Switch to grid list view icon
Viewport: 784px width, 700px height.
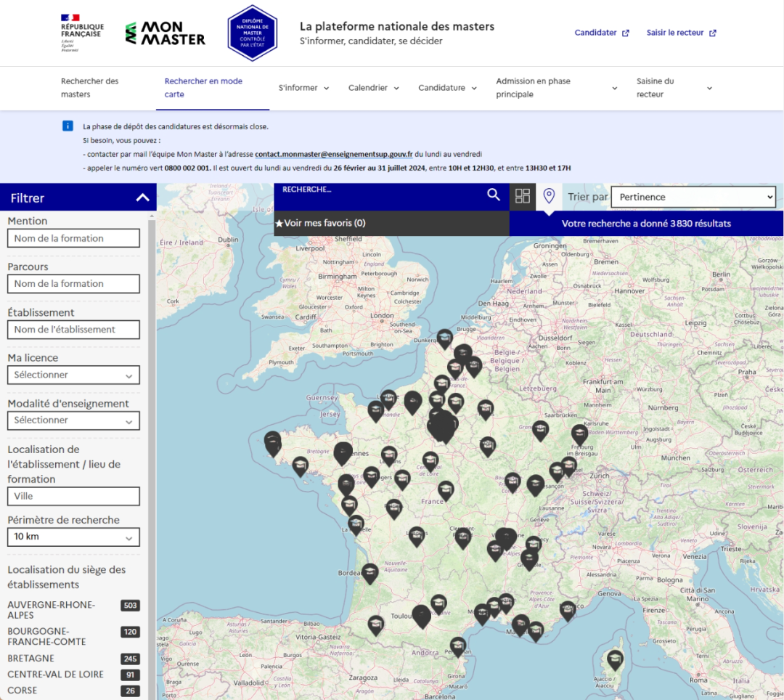[x=523, y=196]
